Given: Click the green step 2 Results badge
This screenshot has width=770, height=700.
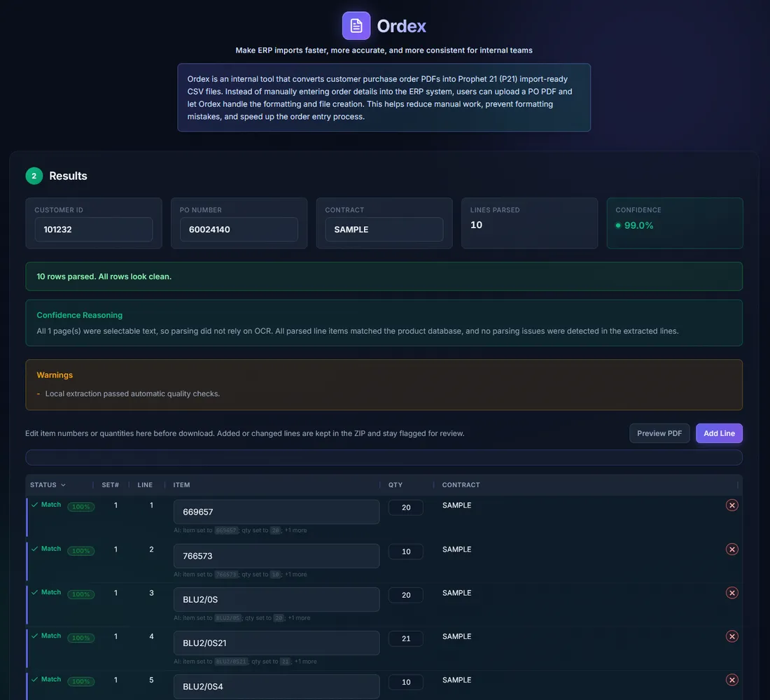Looking at the screenshot, I should pyautogui.click(x=34, y=176).
